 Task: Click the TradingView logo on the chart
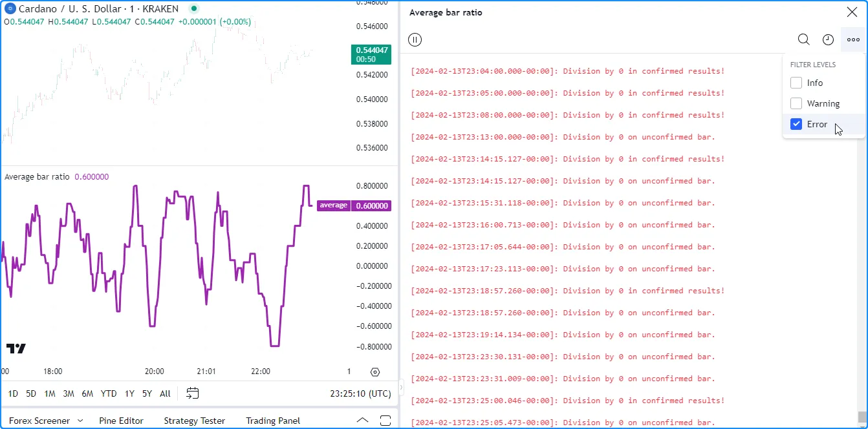16,349
